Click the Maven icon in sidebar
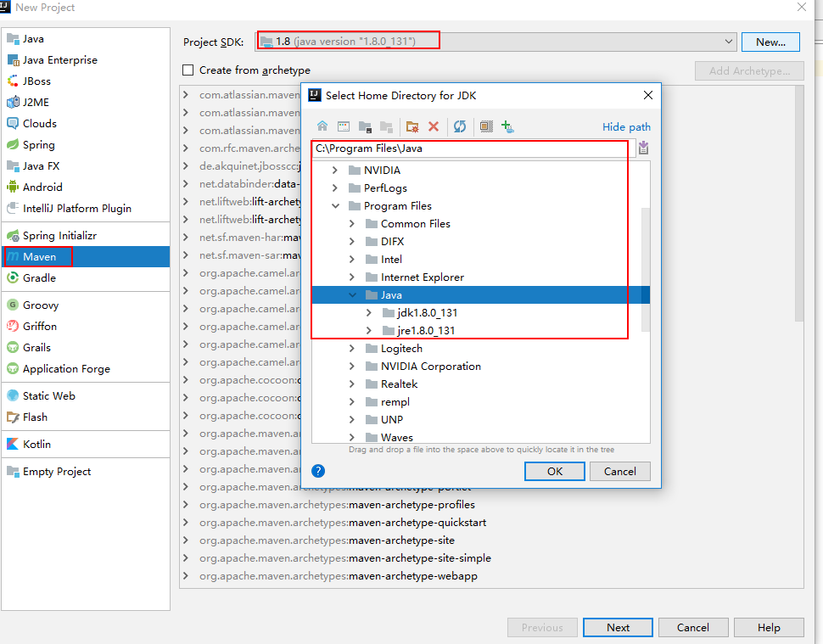The height and width of the screenshot is (644, 823). coord(13,256)
